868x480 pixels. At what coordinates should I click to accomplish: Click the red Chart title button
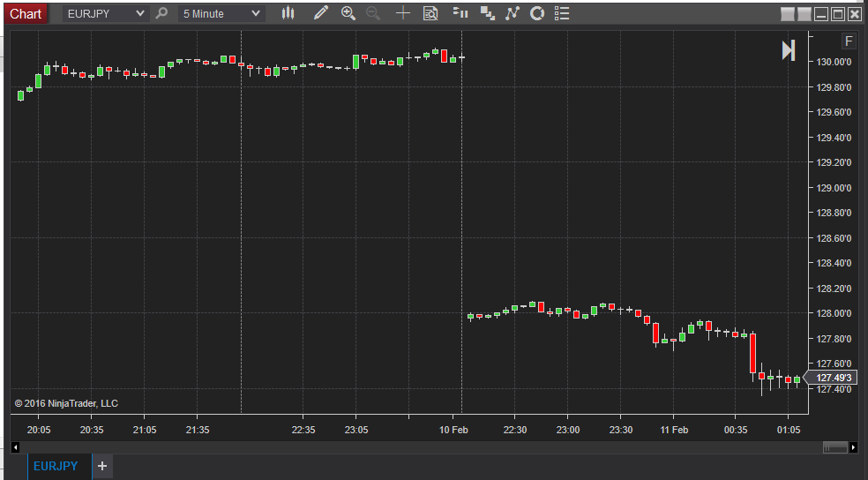click(26, 14)
